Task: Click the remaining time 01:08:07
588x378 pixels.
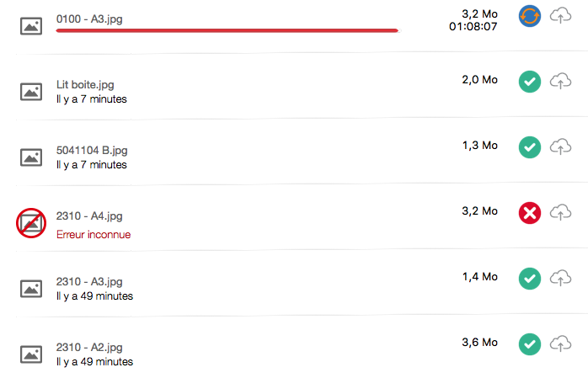Action: [x=473, y=27]
